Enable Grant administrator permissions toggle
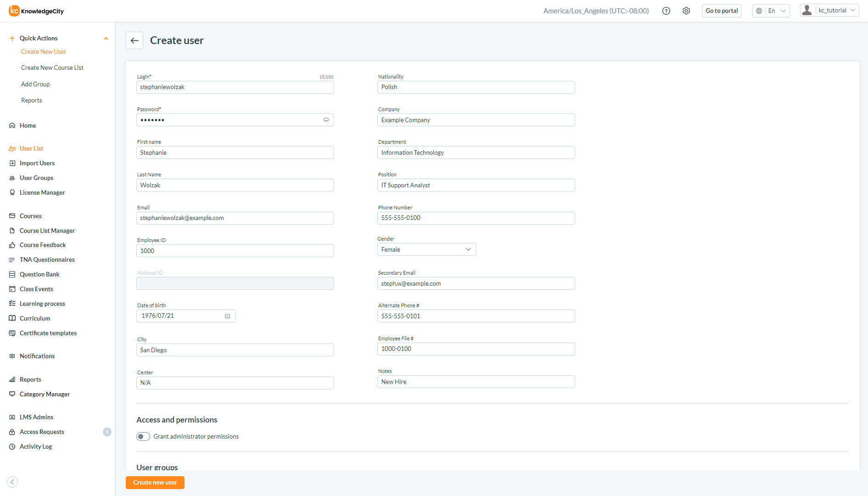 (143, 436)
